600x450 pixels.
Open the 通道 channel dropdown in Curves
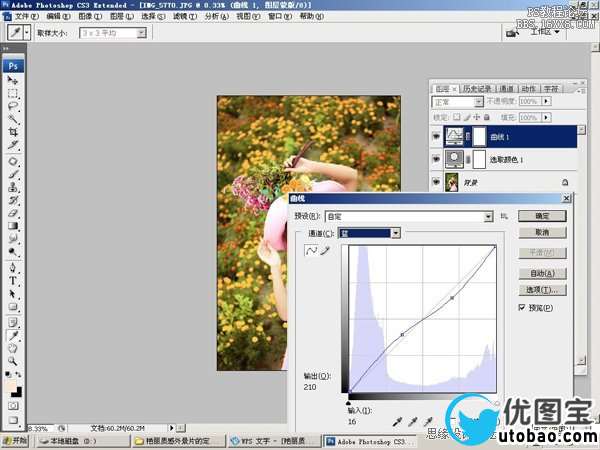coord(396,233)
